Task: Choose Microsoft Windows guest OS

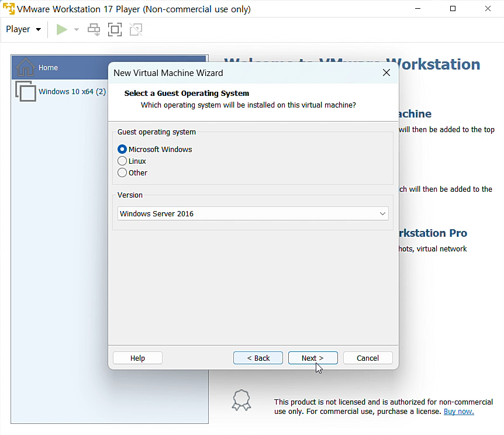Action: click(x=154, y=149)
